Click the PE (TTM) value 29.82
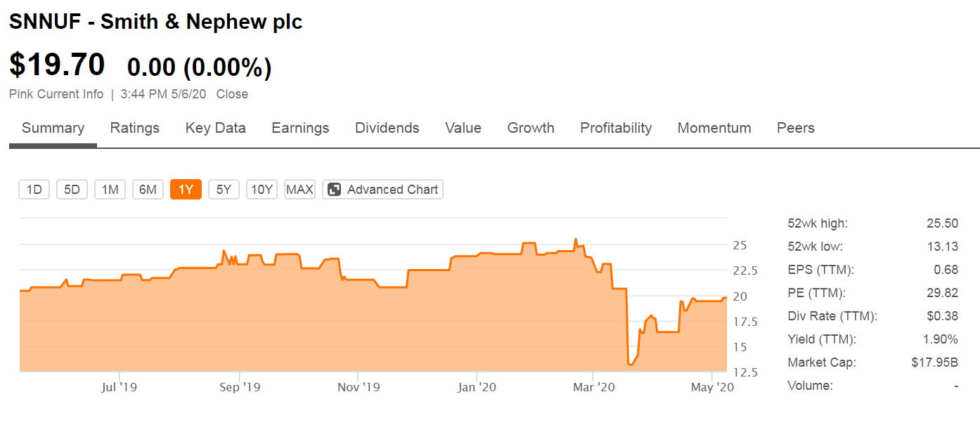The image size is (980, 425). point(942,293)
